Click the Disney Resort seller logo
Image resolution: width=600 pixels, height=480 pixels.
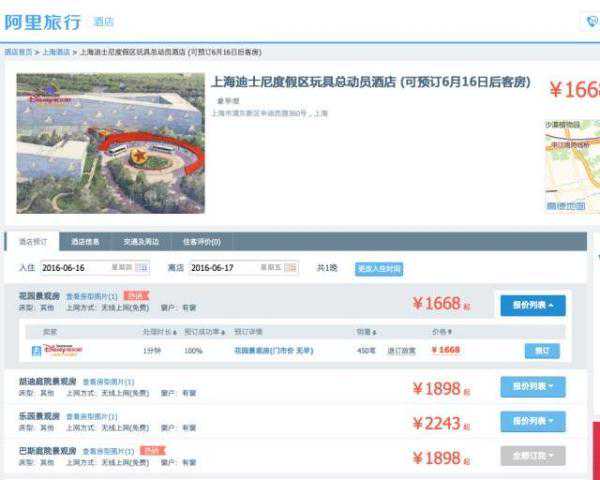(63, 350)
